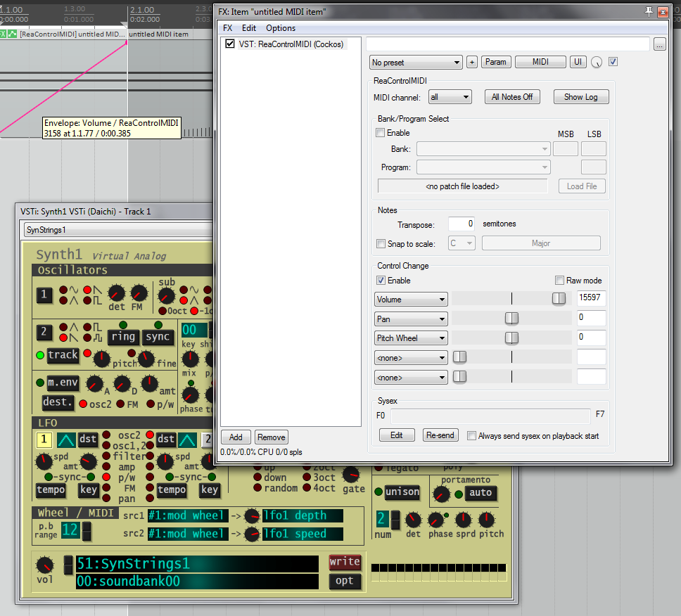Enable Bank/Program Select checkbox
The height and width of the screenshot is (616, 681).
pos(381,133)
